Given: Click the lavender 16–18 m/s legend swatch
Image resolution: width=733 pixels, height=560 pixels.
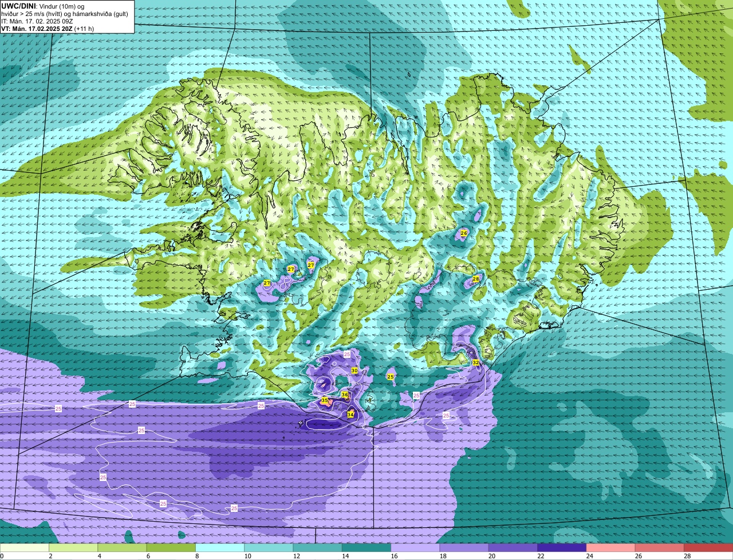Looking at the screenshot, I should point(415,547).
